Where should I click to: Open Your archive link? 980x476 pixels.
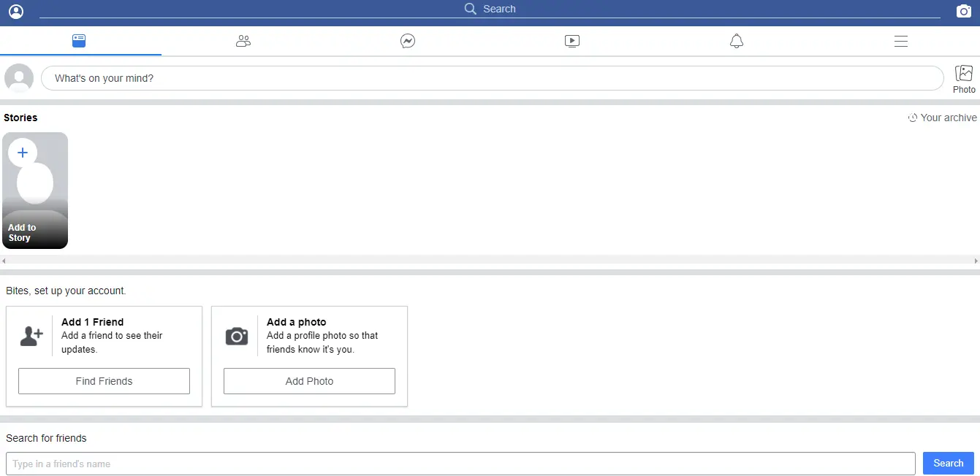942,118
